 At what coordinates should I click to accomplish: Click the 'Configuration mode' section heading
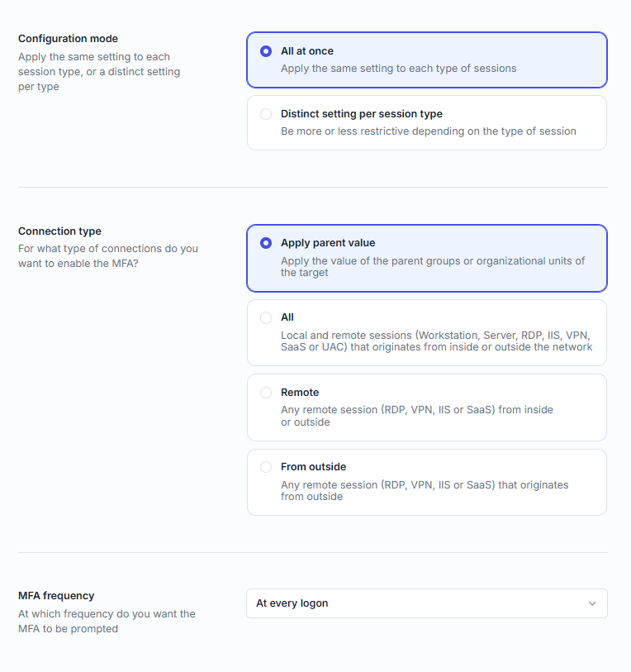point(68,39)
